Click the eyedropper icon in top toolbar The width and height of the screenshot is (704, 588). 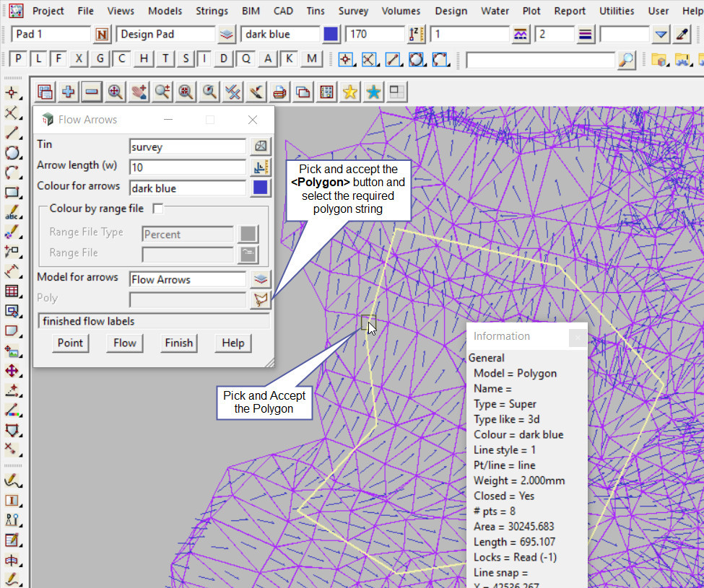click(682, 34)
